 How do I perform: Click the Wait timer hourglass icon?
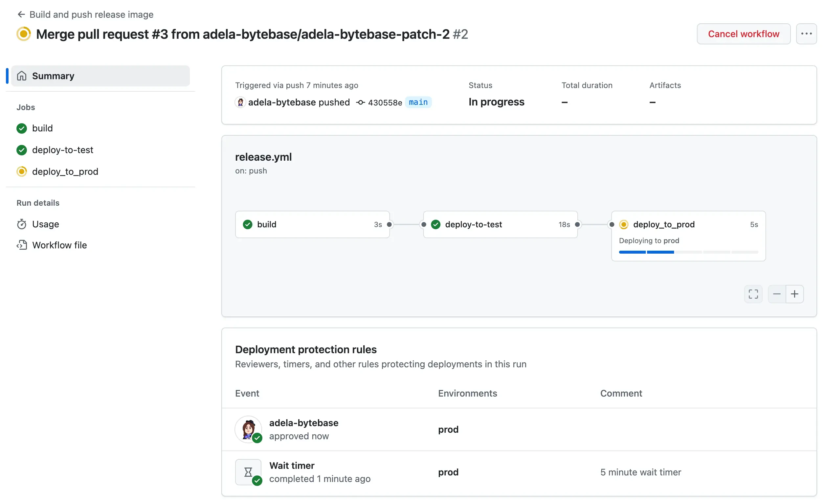point(248,472)
